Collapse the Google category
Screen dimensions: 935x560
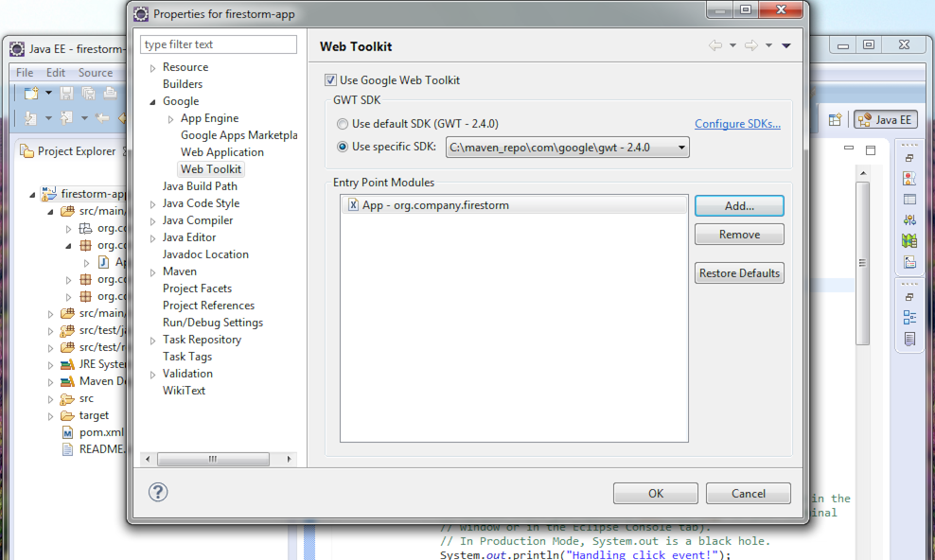152,102
